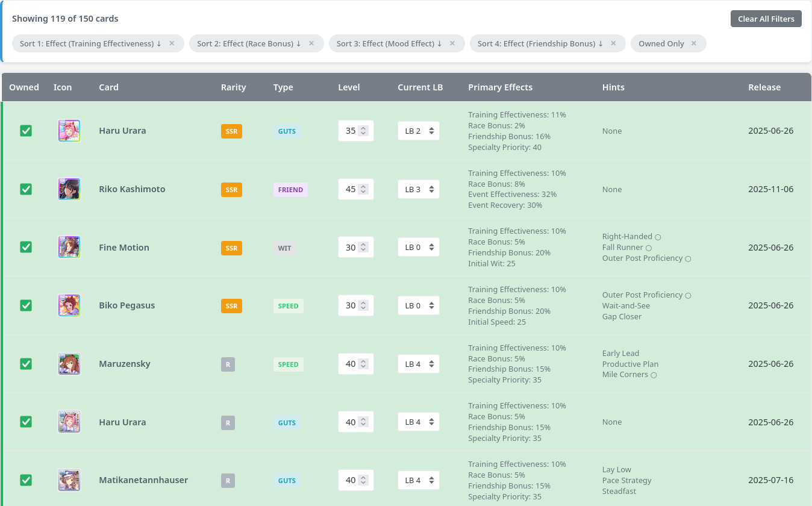Screen dimensions: 812x506
Task: Uncheck the Maruzensky owned box
Action: [x=26, y=364]
